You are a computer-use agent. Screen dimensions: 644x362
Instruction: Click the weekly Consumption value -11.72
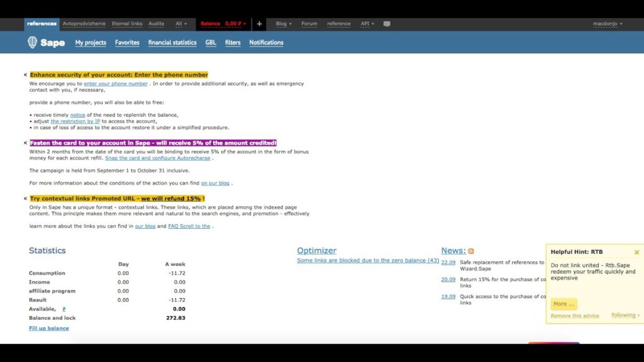click(177, 273)
